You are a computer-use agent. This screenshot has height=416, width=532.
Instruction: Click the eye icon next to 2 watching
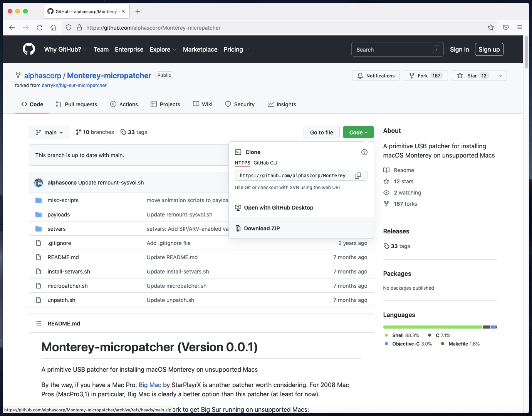[x=386, y=193]
